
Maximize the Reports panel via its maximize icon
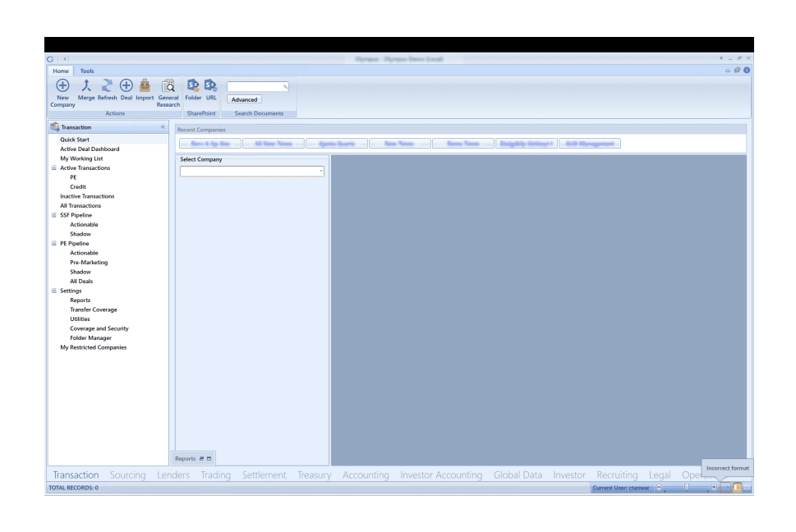(209, 458)
